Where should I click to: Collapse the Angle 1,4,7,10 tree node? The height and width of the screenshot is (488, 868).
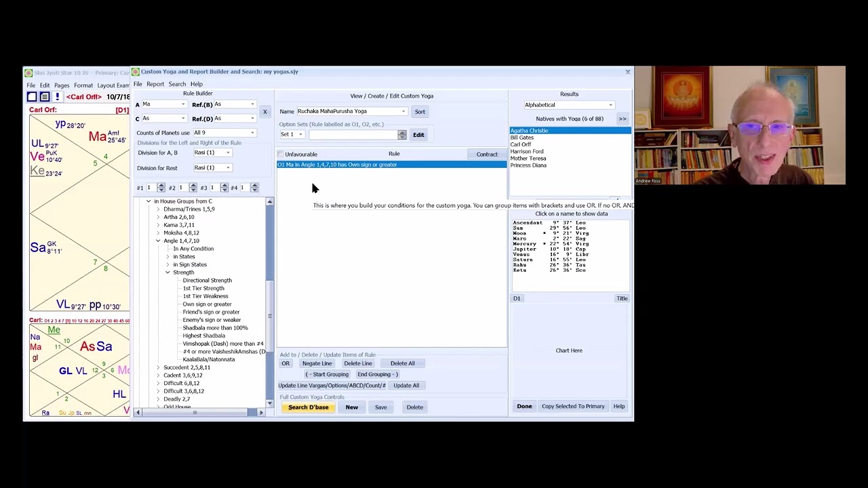point(158,241)
